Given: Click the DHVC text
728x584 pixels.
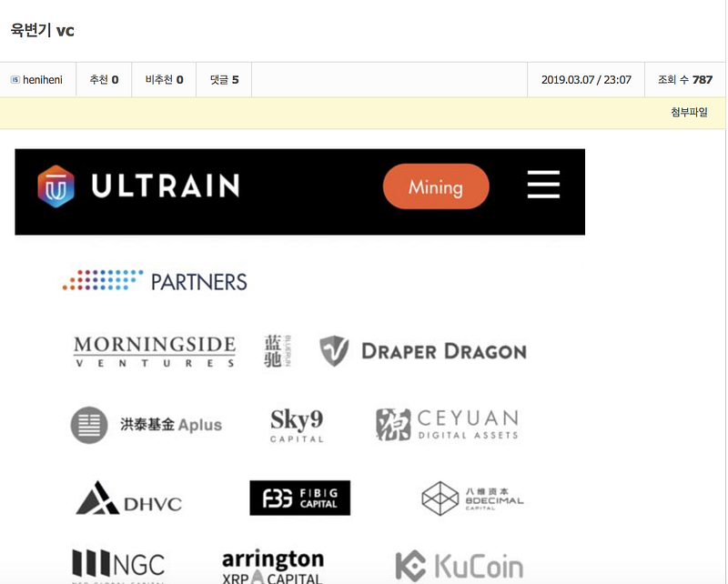Looking at the screenshot, I should click(153, 504).
